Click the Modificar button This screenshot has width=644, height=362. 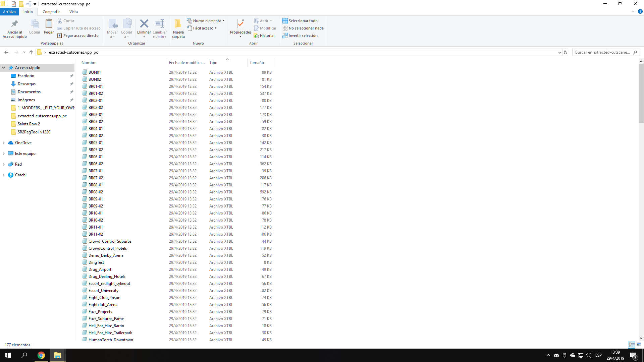[265, 28]
